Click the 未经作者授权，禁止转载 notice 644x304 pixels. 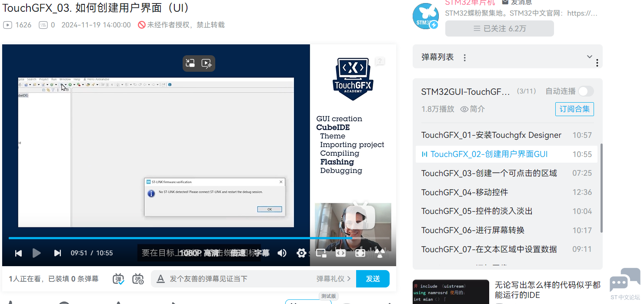[181, 25]
